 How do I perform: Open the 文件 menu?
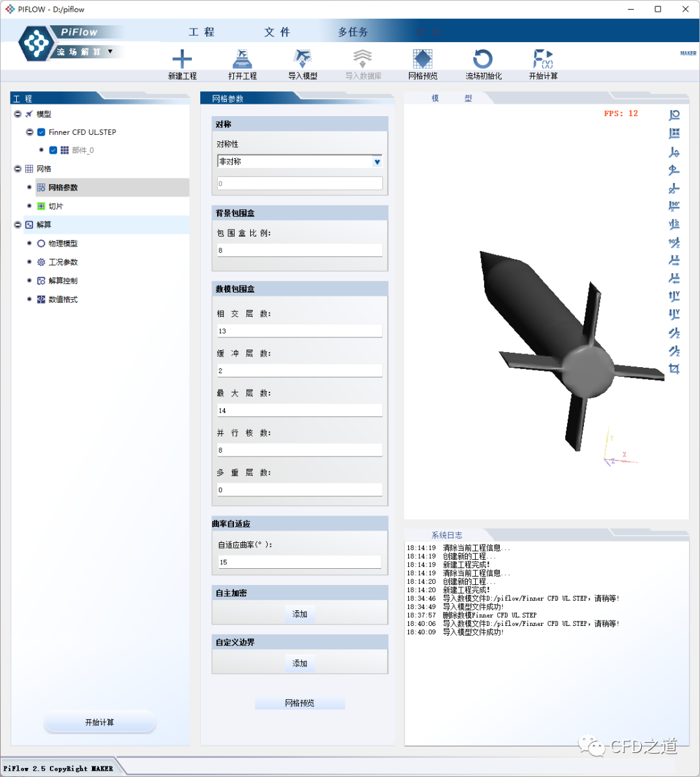[277, 32]
